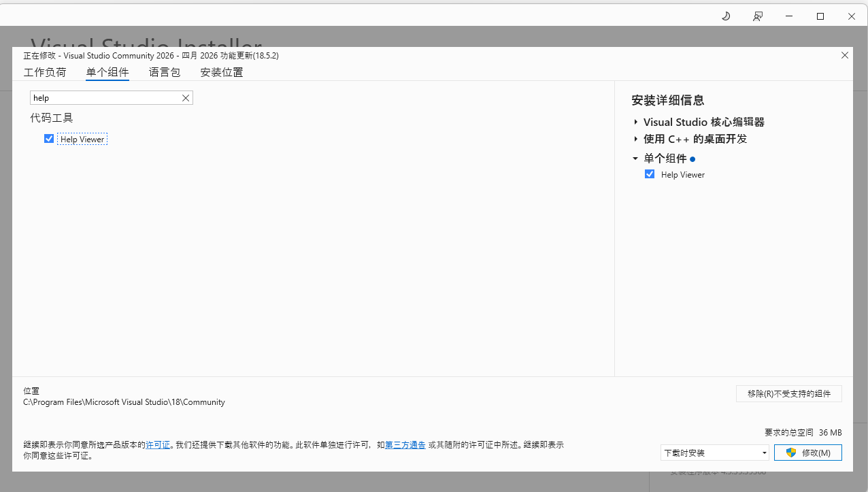This screenshot has width=868, height=492.
Task: Uncheck Help Viewer in the component list
Action: 49,139
